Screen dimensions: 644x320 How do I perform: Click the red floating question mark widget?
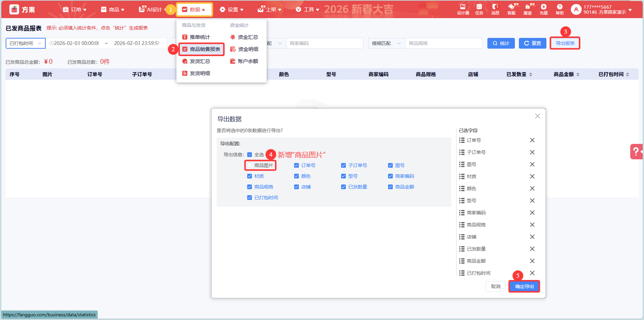[x=636, y=152]
